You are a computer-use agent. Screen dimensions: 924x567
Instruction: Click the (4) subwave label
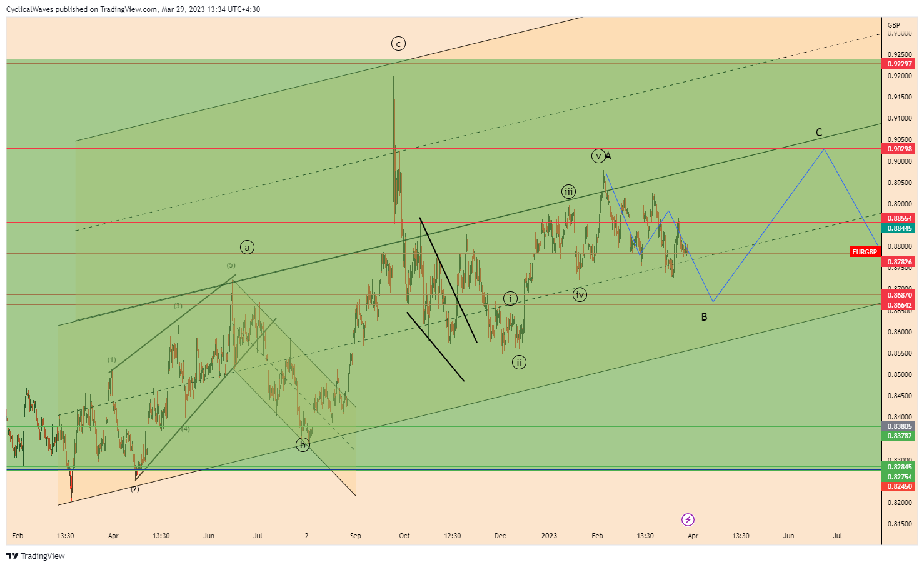coord(186,429)
